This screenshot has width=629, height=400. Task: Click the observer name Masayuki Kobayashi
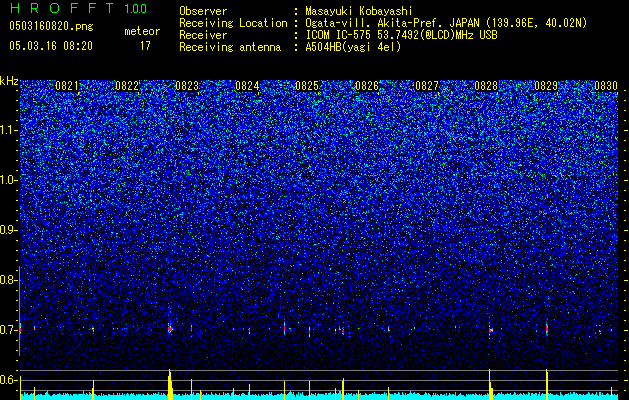tap(359, 12)
